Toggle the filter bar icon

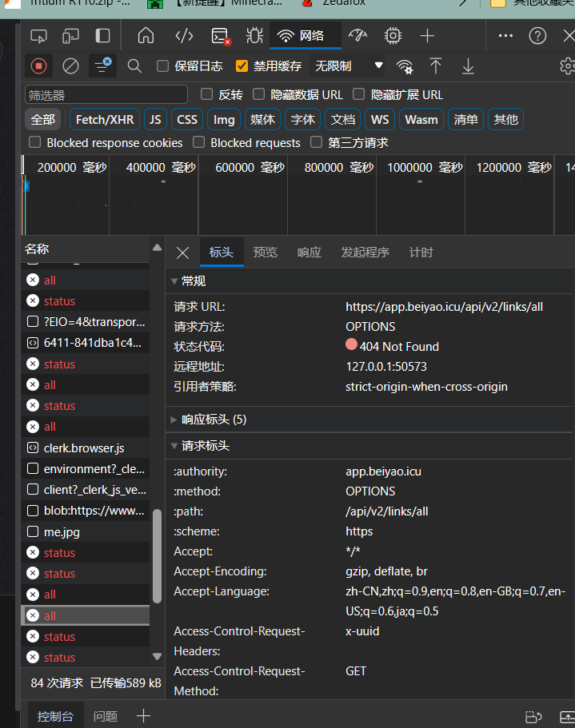point(102,66)
